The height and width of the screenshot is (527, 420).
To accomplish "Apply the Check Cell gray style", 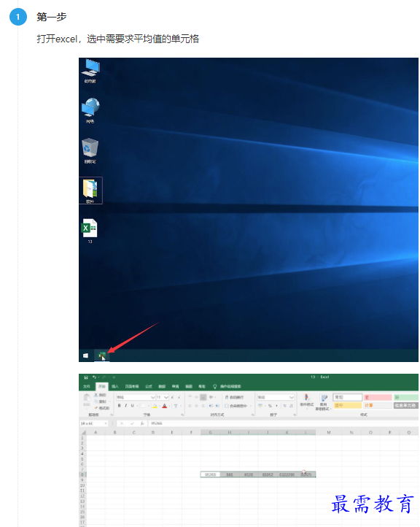I will click(x=405, y=405).
